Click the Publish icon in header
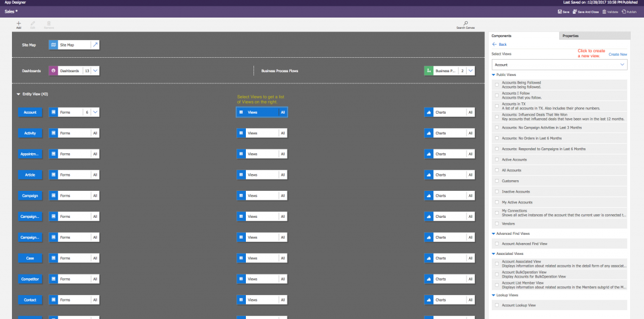 (x=623, y=11)
